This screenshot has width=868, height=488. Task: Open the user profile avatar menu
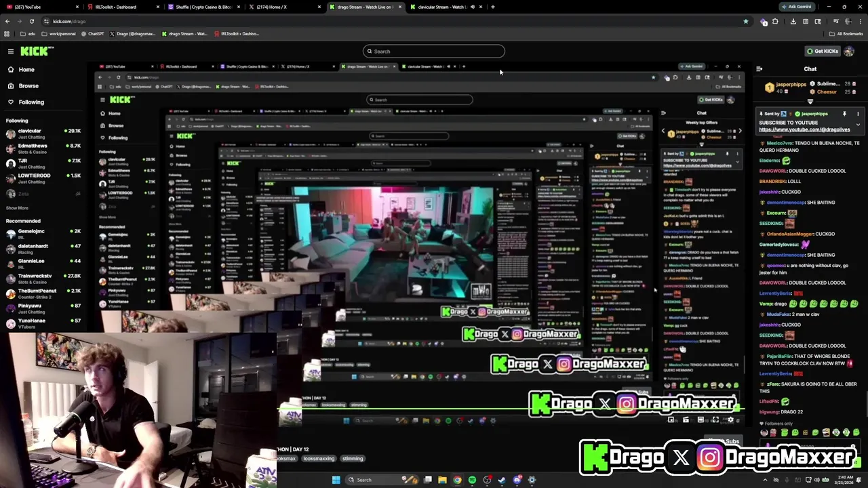pos(849,52)
